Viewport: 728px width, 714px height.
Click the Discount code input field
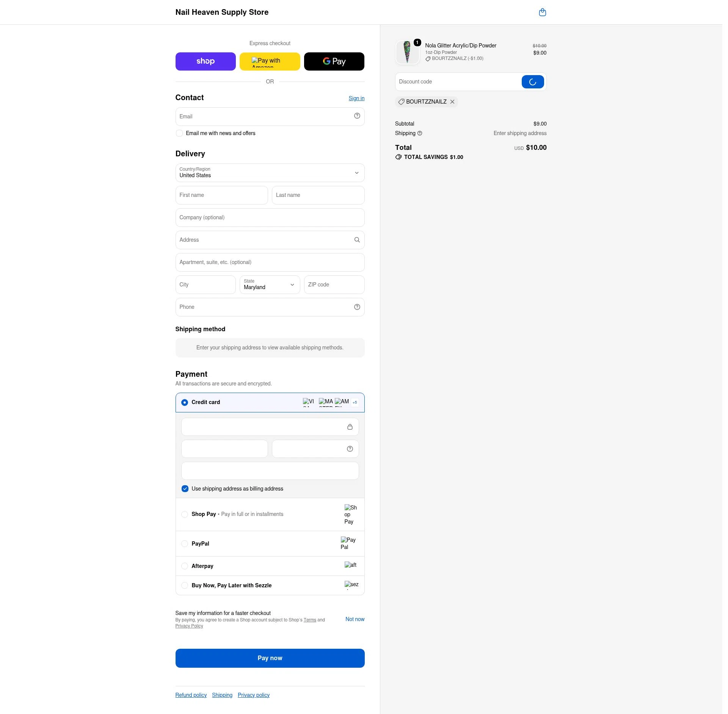458,82
